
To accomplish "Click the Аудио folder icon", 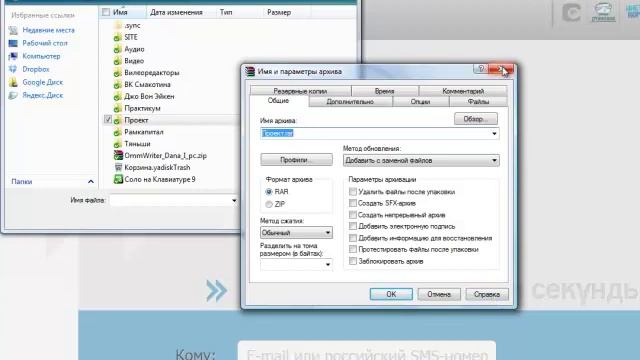I will [118, 49].
